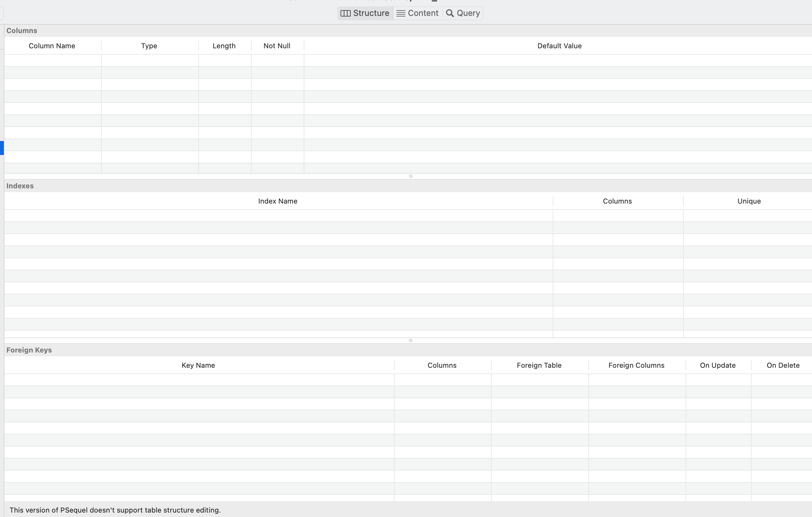Open the Content tab

tap(418, 13)
